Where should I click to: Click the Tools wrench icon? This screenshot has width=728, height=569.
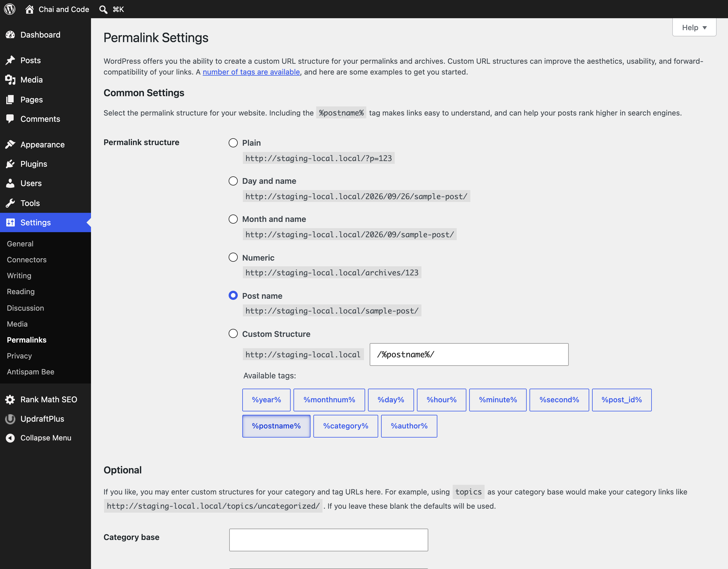point(10,203)
